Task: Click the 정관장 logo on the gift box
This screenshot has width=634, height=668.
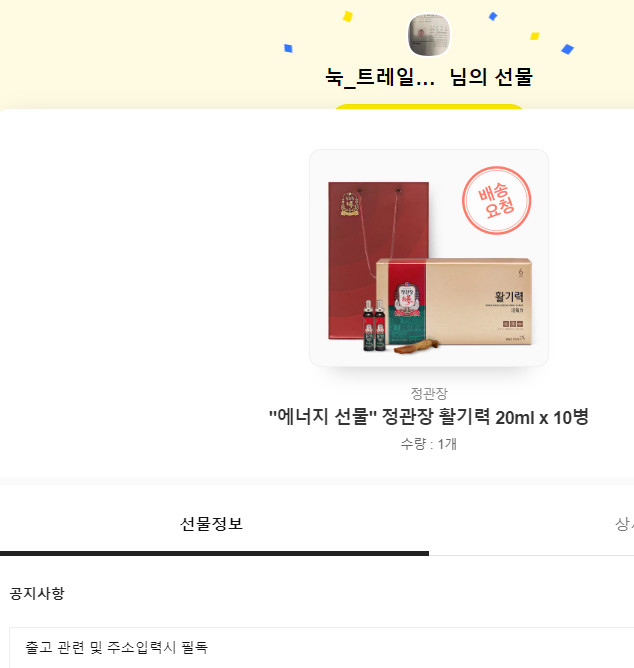Action: click(x=406, y=299)
